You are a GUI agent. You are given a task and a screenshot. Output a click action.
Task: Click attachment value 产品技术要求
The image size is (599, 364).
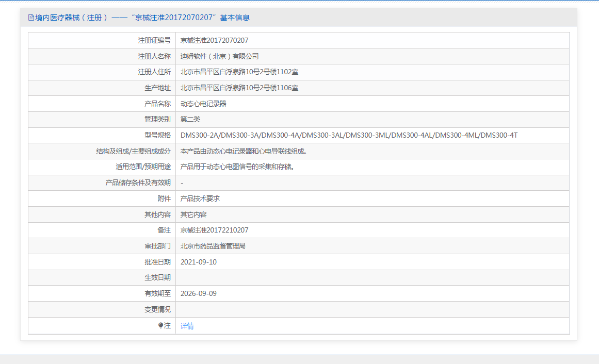[200, 198]
